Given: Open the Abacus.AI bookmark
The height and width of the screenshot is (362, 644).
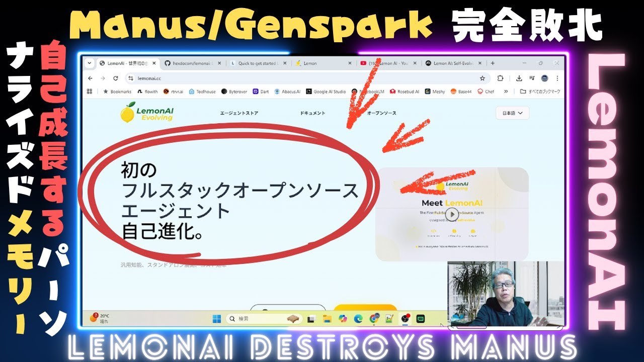Looking at the screenshot, I should click(x=287, y=92).
